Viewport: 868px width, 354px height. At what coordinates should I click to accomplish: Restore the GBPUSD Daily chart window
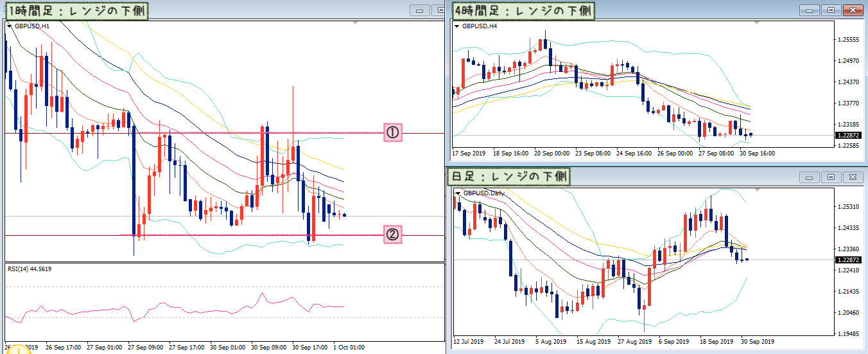(830, 177)
